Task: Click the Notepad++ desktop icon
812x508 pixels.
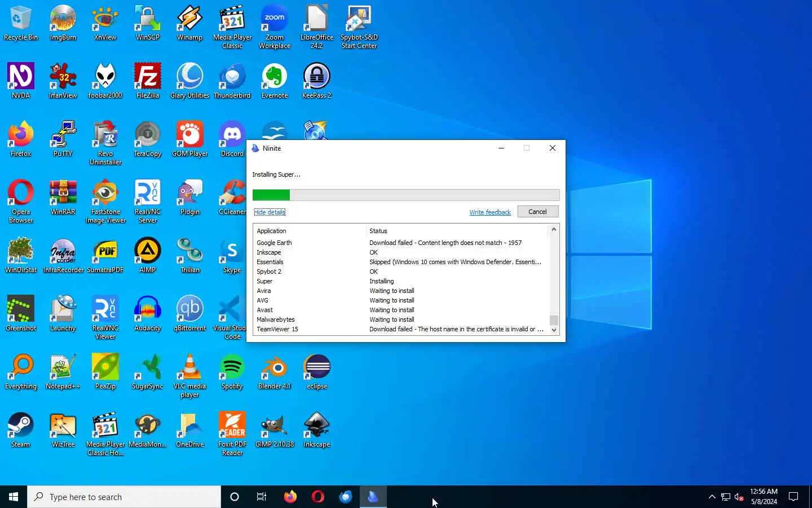Action: tap(63, 372)
